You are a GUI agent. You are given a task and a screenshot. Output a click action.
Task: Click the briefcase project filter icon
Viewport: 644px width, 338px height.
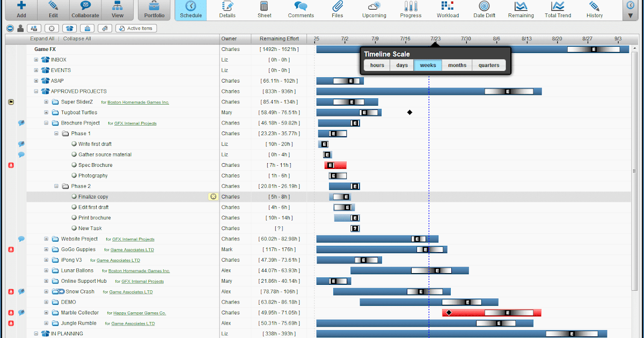pos(89,28)
